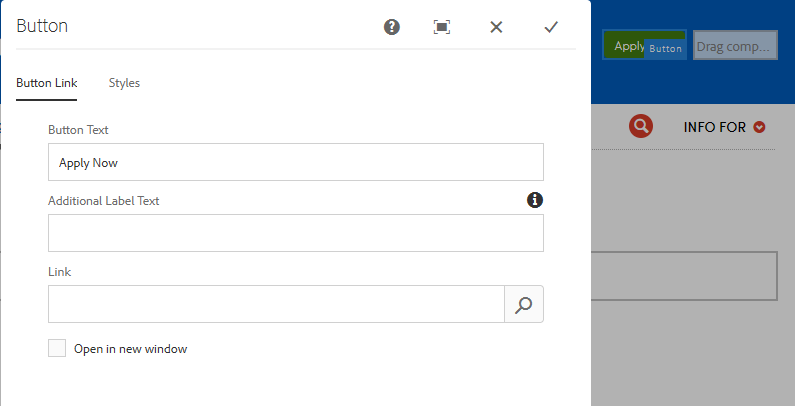The width and height of the screenshot is (795, 406).
Task: Click the red search icon
Action: click(641, 126)
